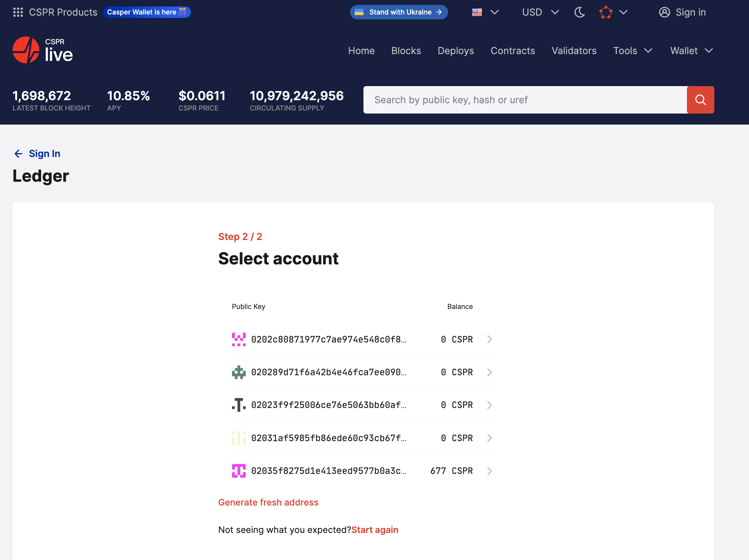Image resolution: width=749 pixels, height=560 pixels.
Task: Click Start again link to restart
Action: (375, 530)
